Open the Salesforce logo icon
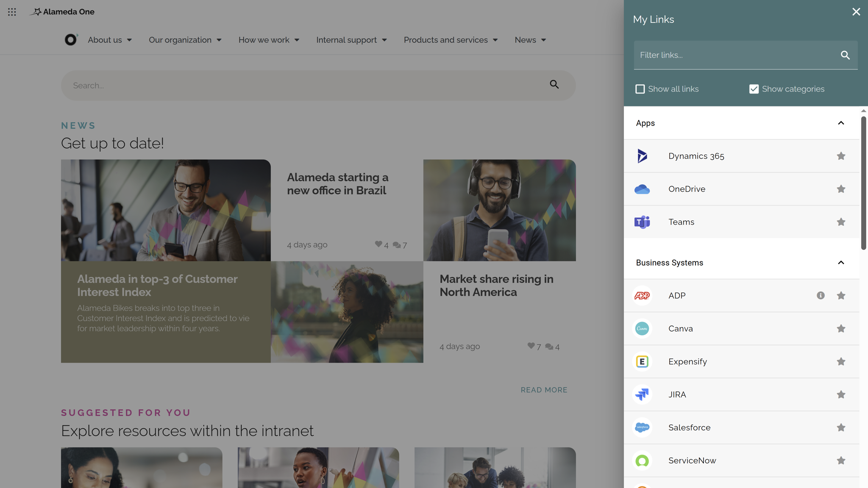Screen dimensions: 868x488 [x=642, y=427]
